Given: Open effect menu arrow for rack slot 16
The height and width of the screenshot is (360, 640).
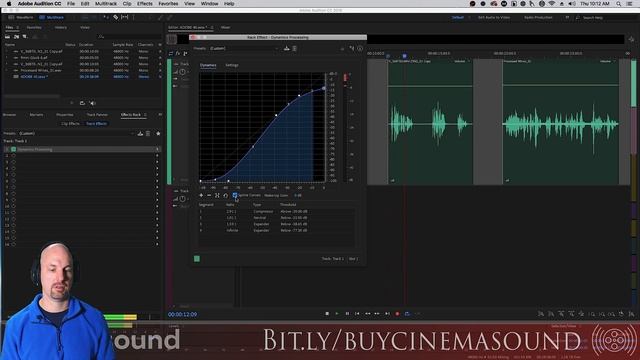Looking at the screenshot, I should point(157,244).
